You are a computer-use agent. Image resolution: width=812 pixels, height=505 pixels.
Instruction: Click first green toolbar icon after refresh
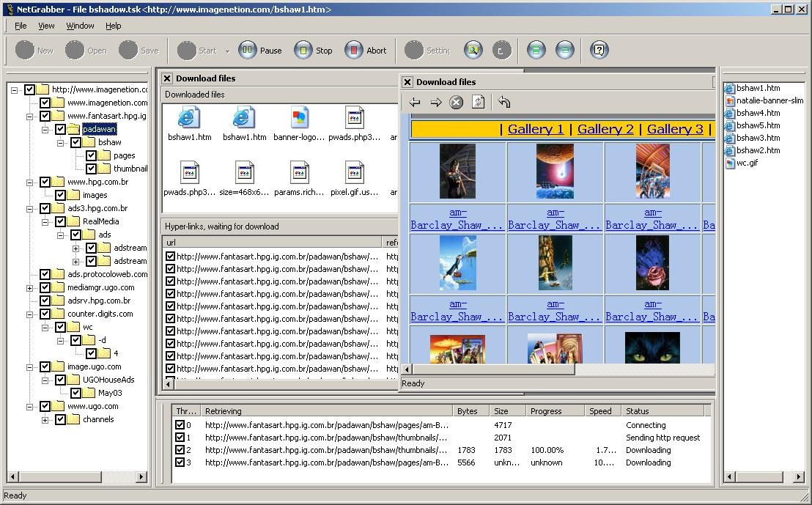536,51
